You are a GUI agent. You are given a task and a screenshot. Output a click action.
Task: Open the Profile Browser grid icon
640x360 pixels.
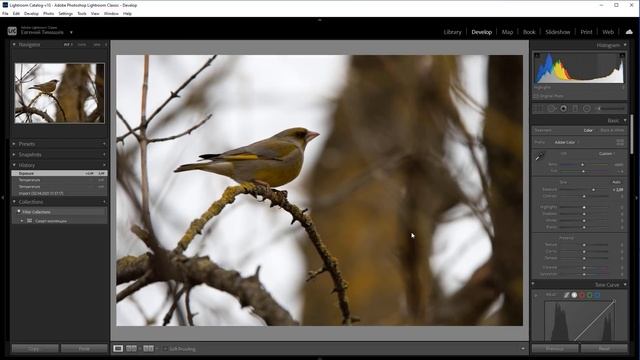(620, 142)
